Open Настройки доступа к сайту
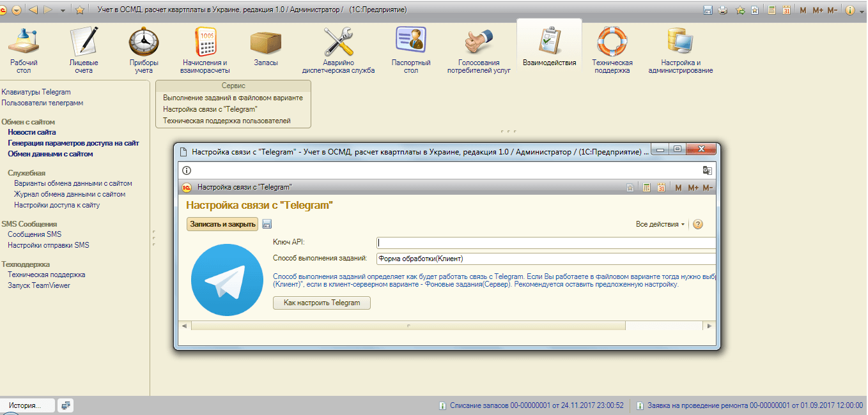 [x=57, y=205]
